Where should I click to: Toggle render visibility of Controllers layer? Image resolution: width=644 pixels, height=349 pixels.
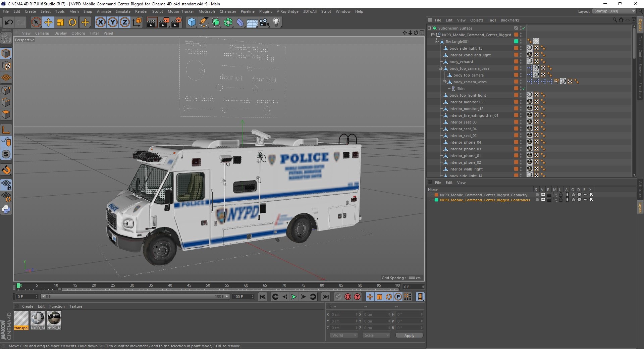[549, 200]
